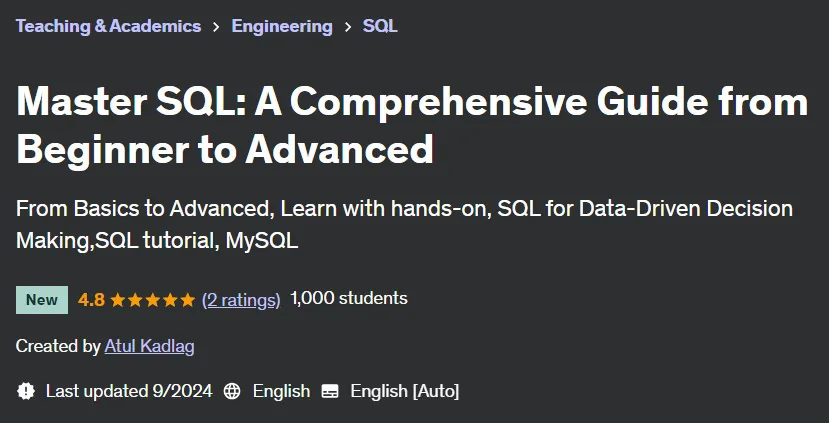Click the 1,000 students count
829x423 pixels.
(349, 298)
